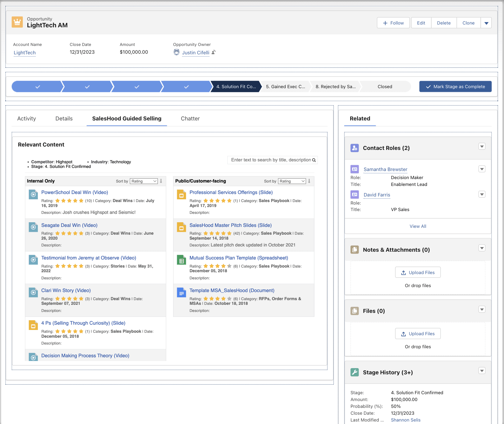Click the slide icon for SalesHood Master Pitch
The width and height of the screenshot is (504, 424).
pyautogui.click(x=181, y=227)
